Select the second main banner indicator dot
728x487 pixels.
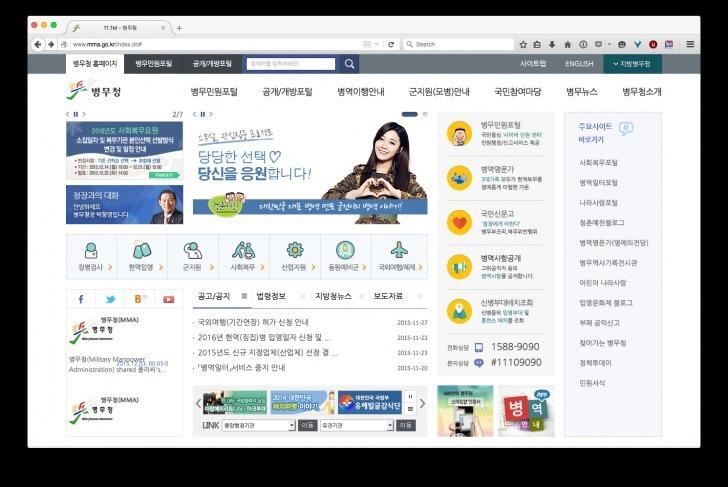(x=422, y=114)
